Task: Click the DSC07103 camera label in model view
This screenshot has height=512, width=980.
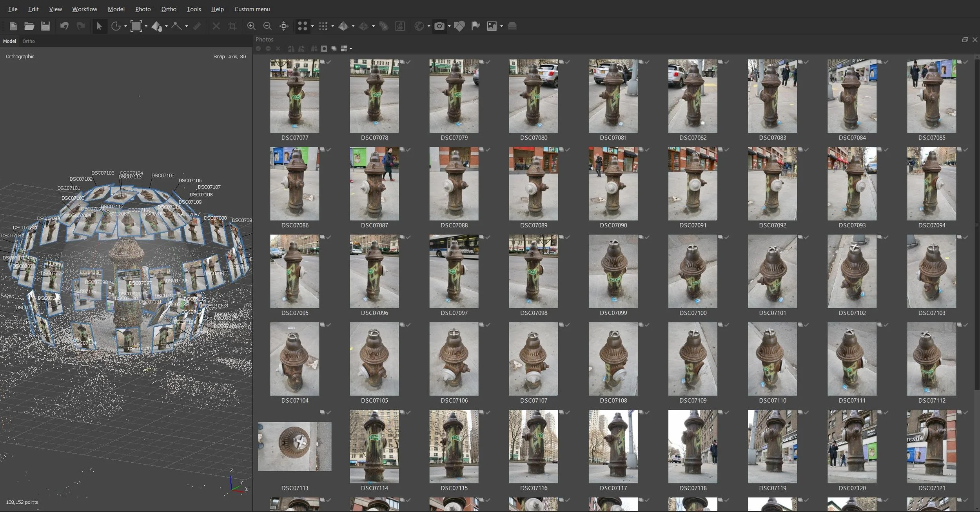Action: 103,173
